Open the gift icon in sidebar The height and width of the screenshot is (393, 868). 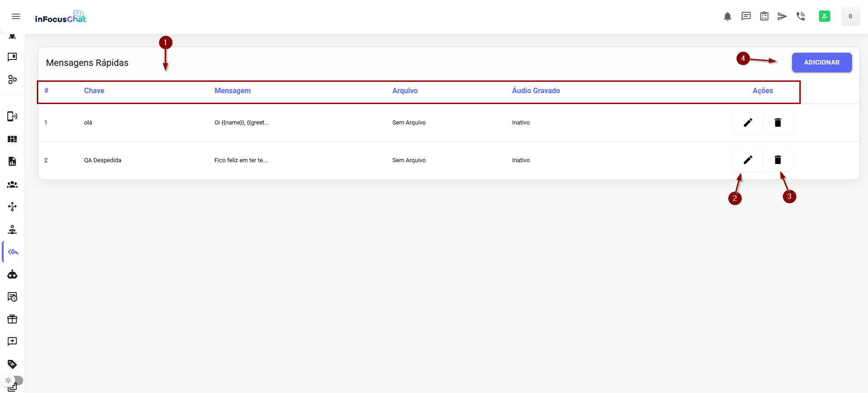click(12, 319)
